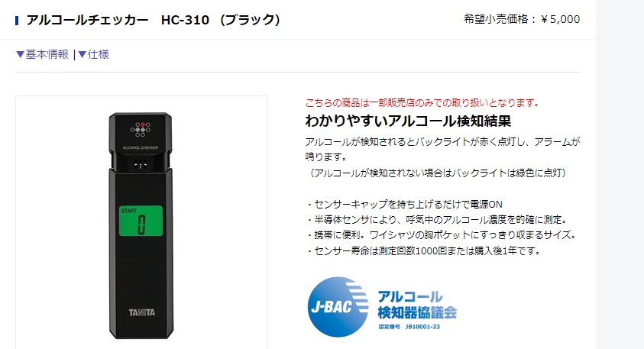Click the TANITA logo on the device
The height and width of the screenshot is (349, 644).
coord(141,312)
